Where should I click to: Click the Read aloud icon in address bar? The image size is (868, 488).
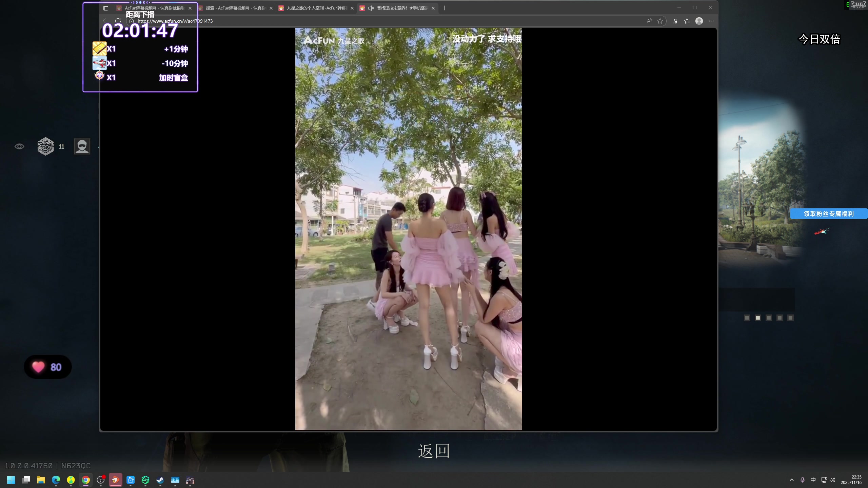(649, 21)
